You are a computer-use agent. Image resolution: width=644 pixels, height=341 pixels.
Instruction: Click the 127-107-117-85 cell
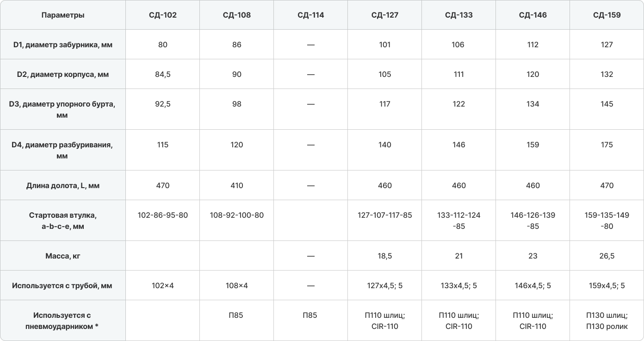tap(385, 221)
